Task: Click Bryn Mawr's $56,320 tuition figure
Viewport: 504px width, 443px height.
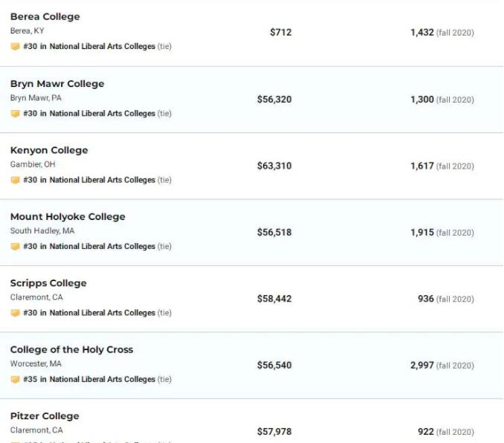Action: tap(274, 100)
